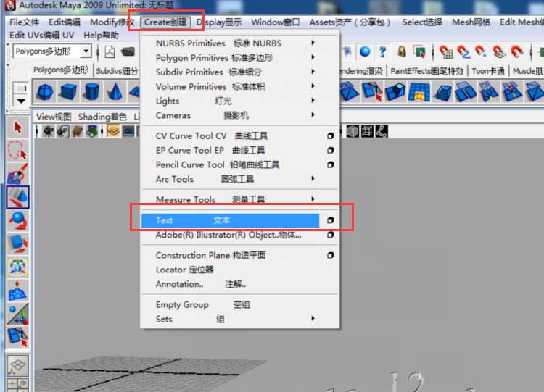Choose Text from Create menu
The image size is (544, 392).
230,220
